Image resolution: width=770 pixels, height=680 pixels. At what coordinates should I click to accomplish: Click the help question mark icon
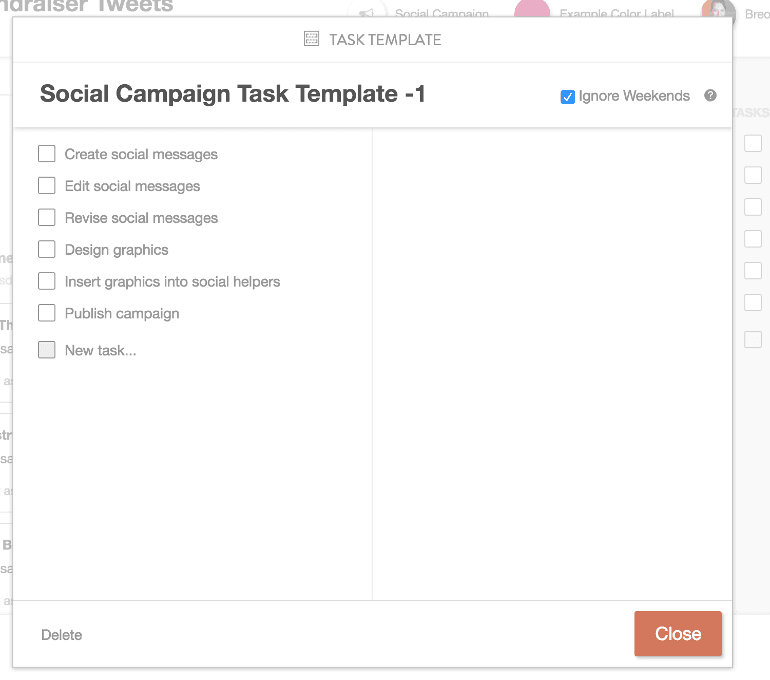710,96
